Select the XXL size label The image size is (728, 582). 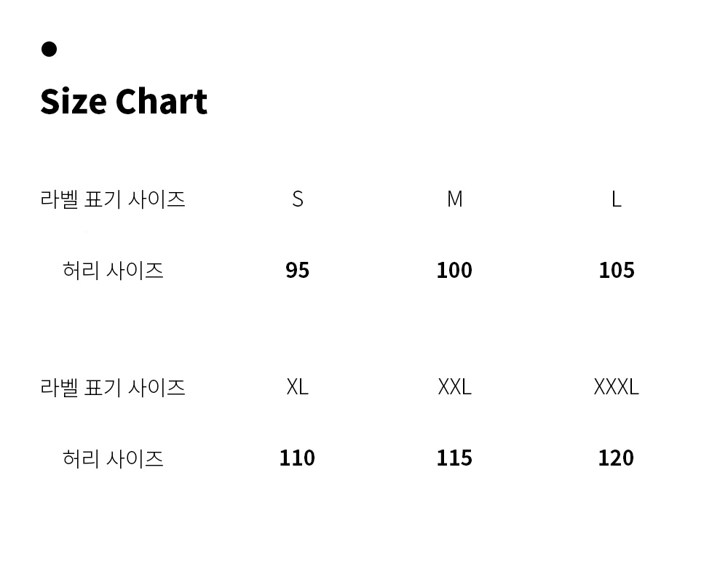(454, 387)
